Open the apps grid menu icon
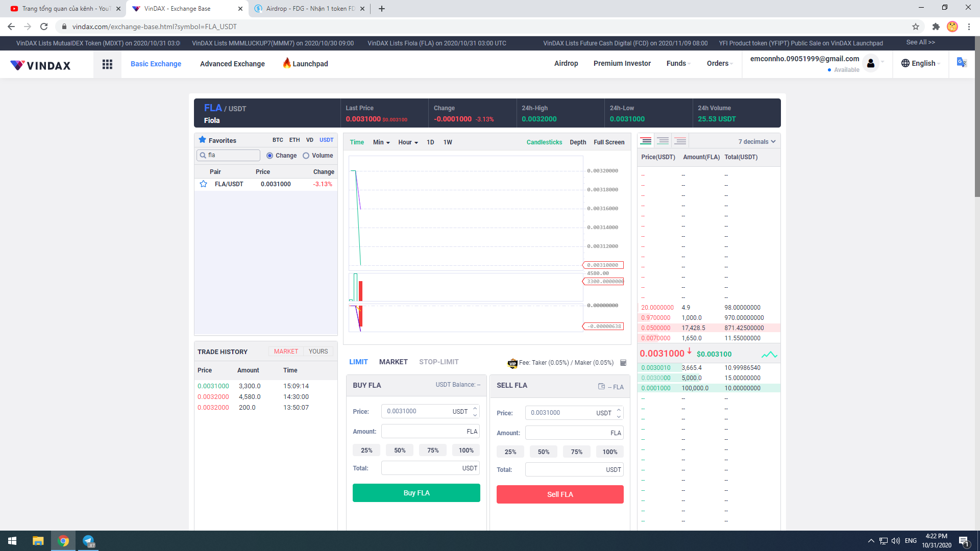This screenshot has width=980, height=551. tap(107, 64)
